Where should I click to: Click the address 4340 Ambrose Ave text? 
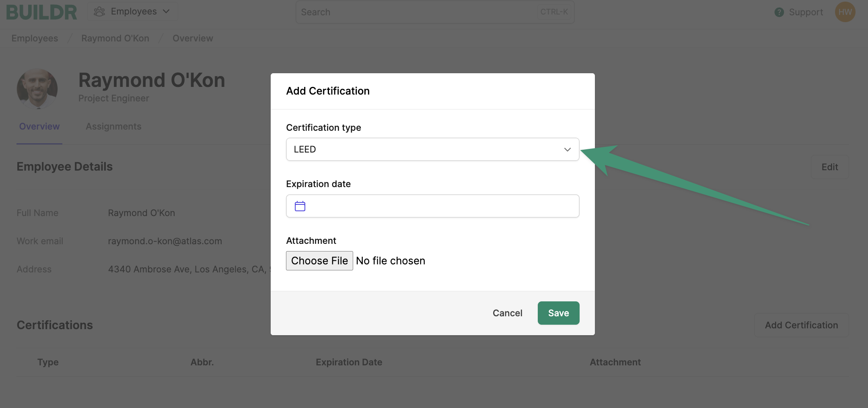[189, 269]
